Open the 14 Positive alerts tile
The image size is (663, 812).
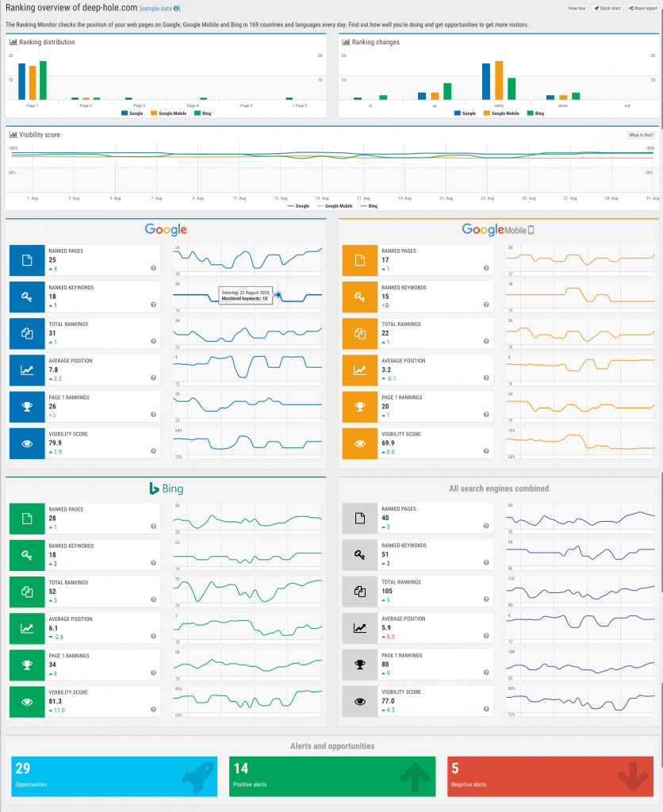(x=332, y=777)
